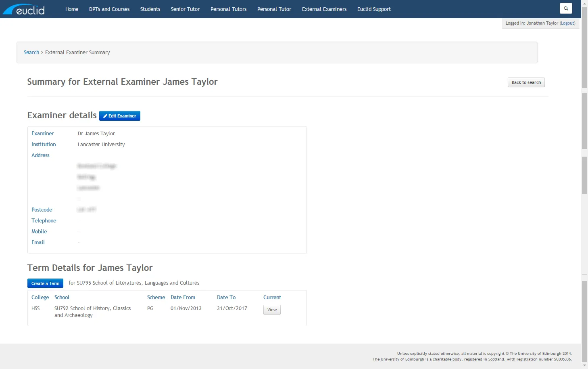Open Euclid Support menu

click(374, 9)
